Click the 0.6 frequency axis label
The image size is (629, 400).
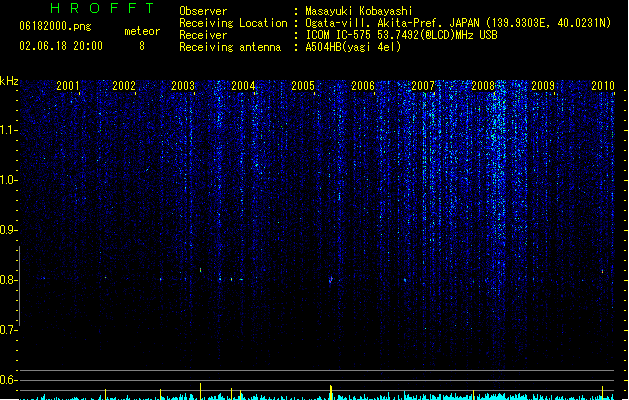tap(8, 380)
